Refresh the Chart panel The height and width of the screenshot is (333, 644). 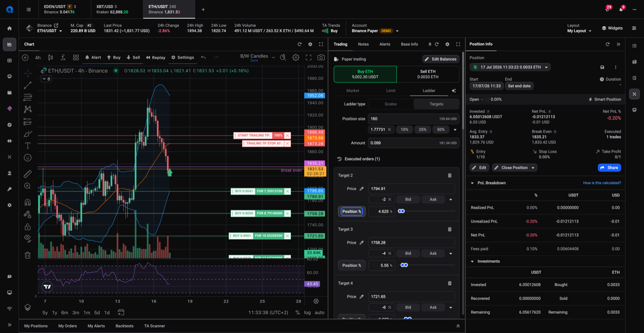coord(299,44)
